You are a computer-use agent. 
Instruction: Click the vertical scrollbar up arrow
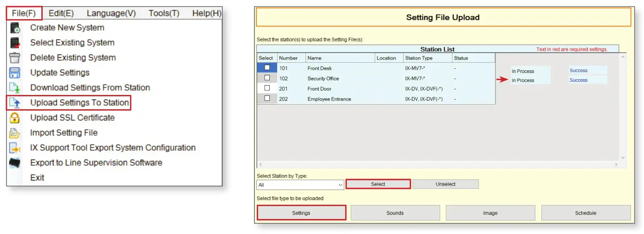pos(623,57)
